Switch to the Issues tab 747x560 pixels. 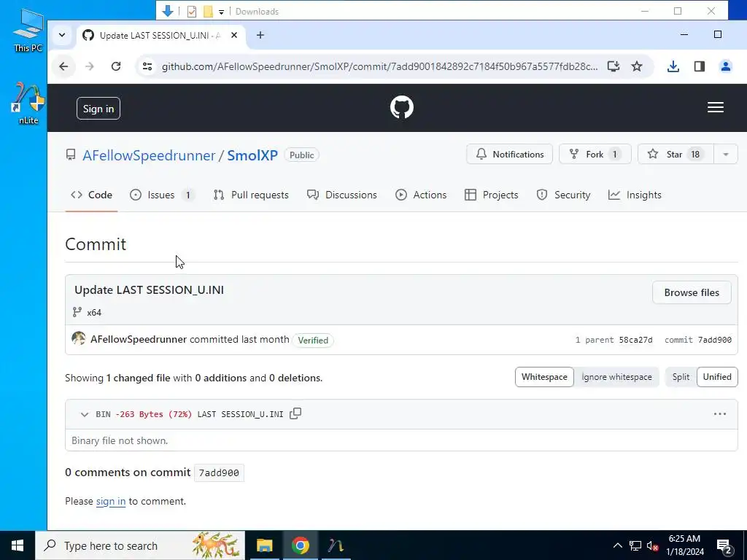[x=162, y=195]
